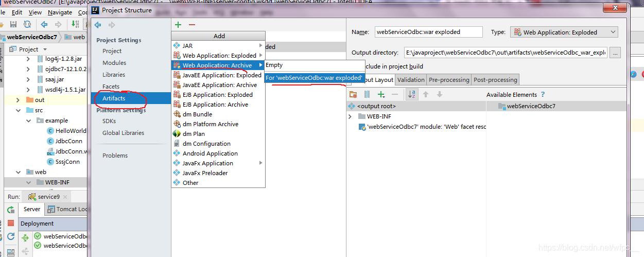Collapse the web folder in project tree
Image resolution: width=644 pixels, height=257 pixels.
pyautogui.click(x=19, y=172)
